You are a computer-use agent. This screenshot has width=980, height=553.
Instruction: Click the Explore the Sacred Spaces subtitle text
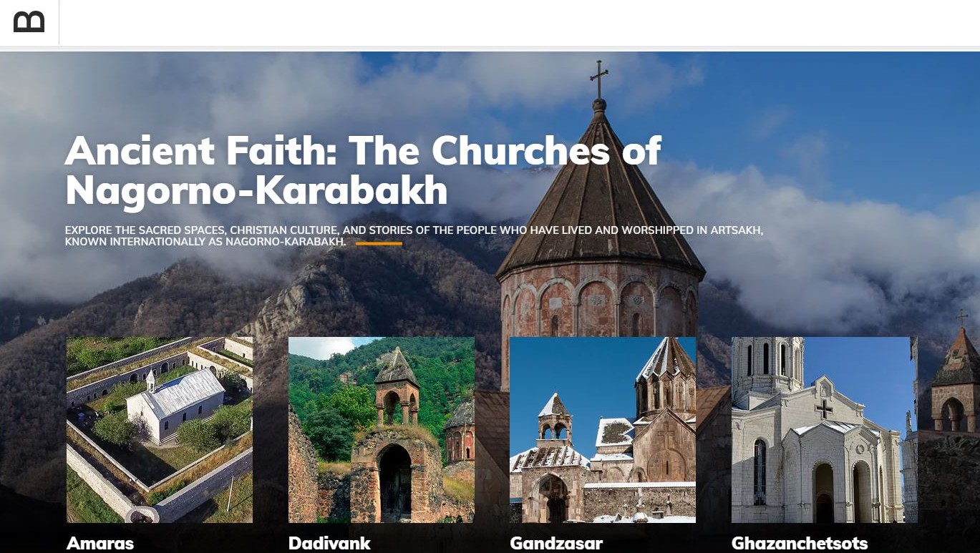point(414,236)
